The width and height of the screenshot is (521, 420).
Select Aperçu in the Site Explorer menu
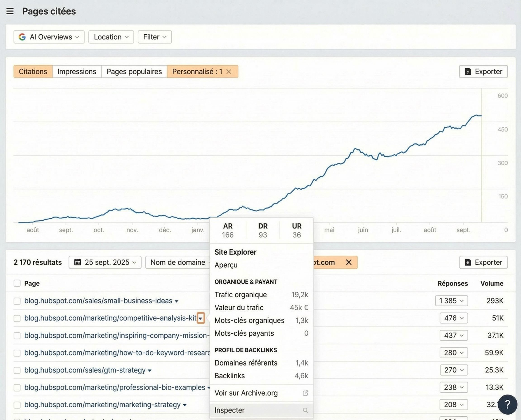(226, 265)
